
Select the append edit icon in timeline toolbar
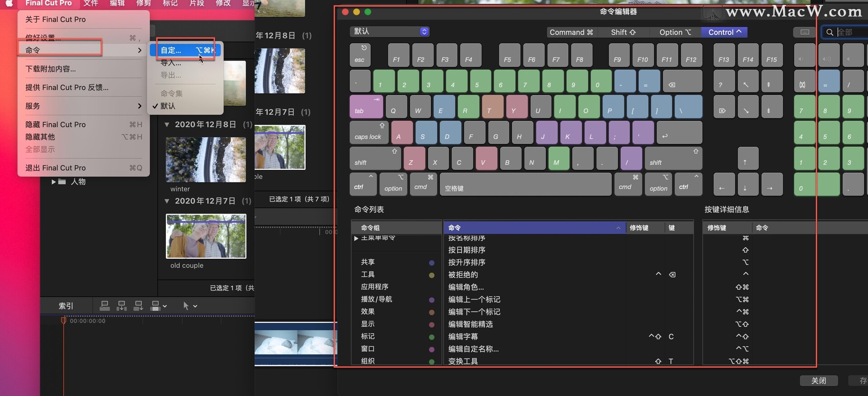pos(138,306)
